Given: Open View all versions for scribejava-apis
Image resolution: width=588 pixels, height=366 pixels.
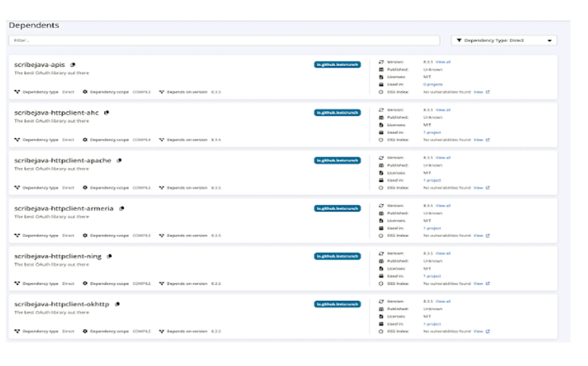Looking at the screenshot, I should (443, 62).
